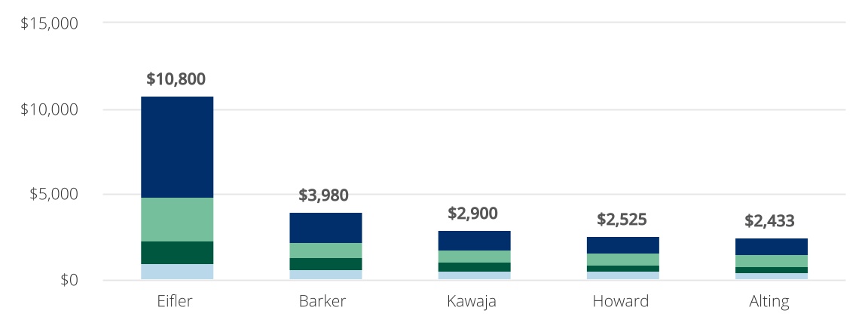Viewport: 868px width, 332px height.
Task: Click the navy top segment of Howard's bar
Action: tap(622, 245)
